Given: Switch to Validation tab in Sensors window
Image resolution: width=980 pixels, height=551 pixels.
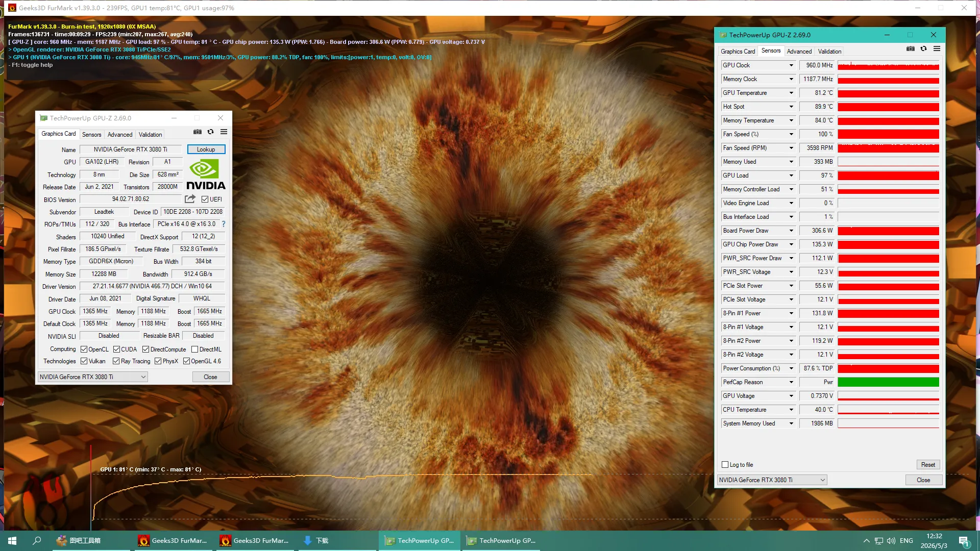Looking at the screenshot, I should [830, 52].
